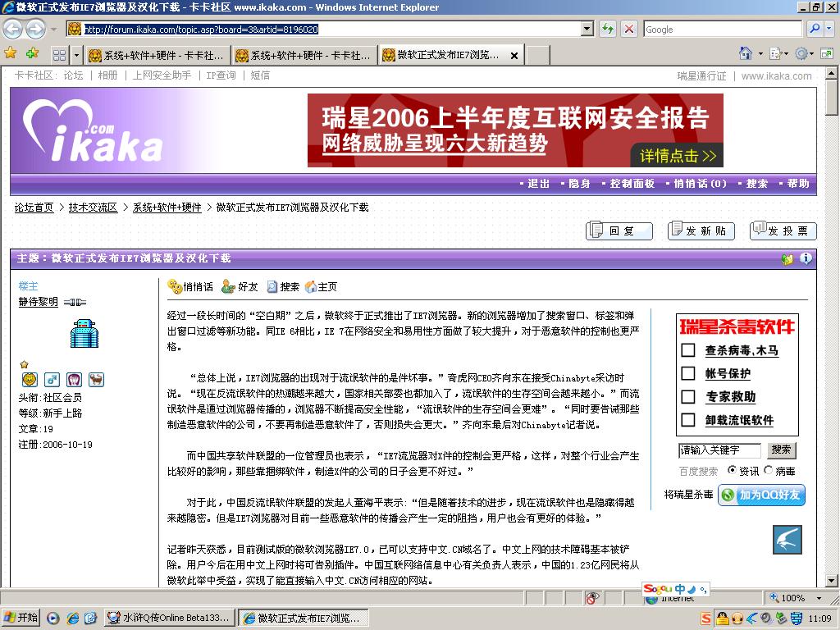Click the Internet Explorer quick launch icon

73,618
